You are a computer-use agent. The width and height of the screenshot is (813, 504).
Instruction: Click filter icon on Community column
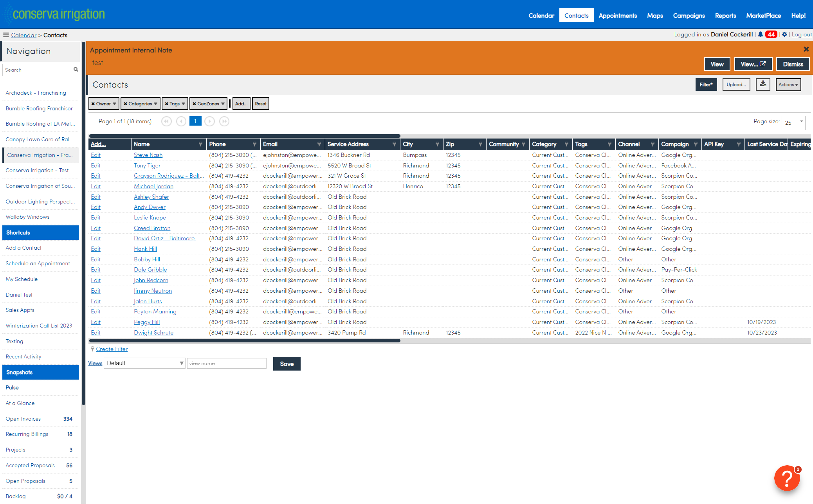[523, 144]
